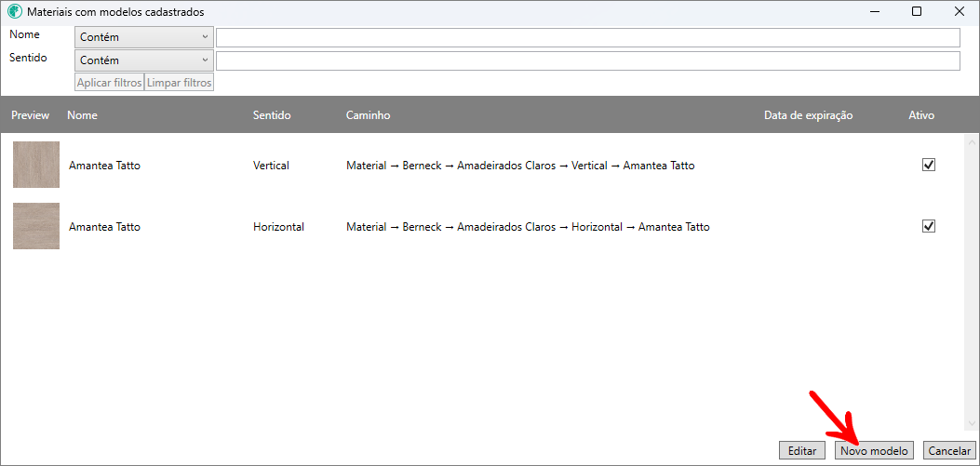This screenshot has height=466, width=980.
Task: Click the Novo modelo button
Action: tap(874, 450)
